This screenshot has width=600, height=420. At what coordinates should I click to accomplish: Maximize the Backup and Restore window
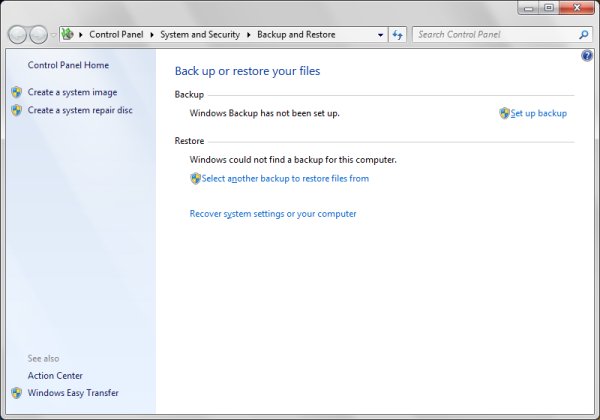pyautogui.click(x=549, y=8)
